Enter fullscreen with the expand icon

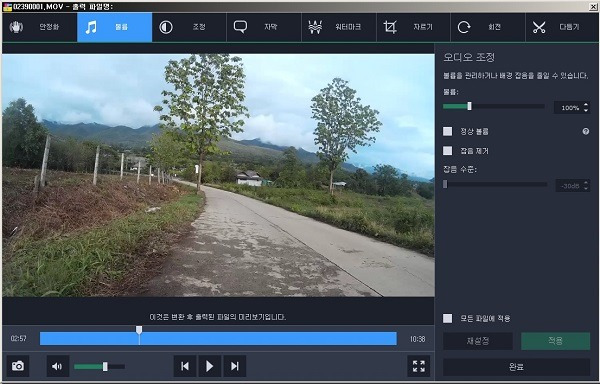(419, 366)
